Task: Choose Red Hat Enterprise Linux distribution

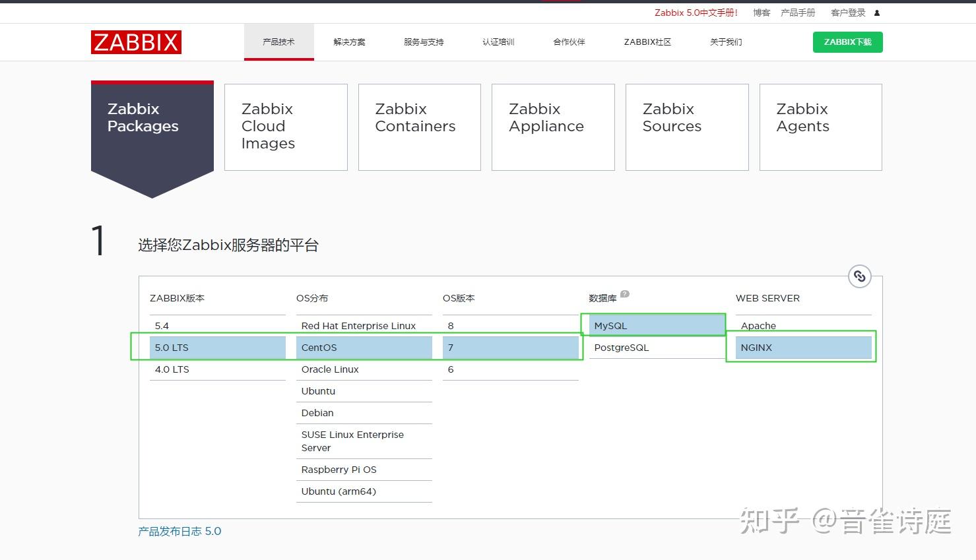Action: click(x=358, y=325)
